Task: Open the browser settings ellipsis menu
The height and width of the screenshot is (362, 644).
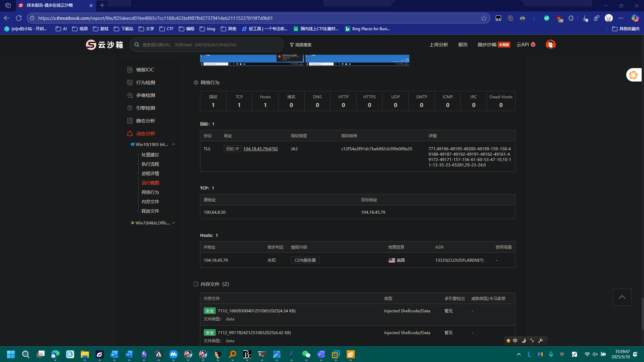Action: point(621,18)
